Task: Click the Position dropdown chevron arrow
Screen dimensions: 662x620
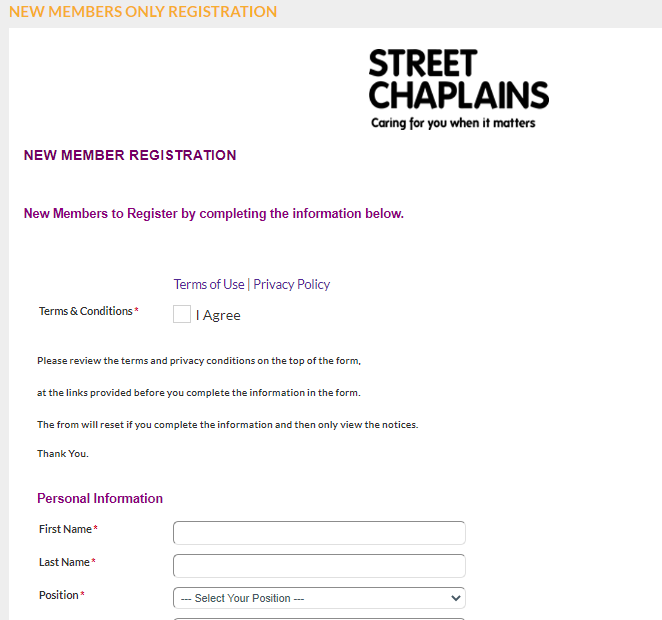Action: (456, 598)
